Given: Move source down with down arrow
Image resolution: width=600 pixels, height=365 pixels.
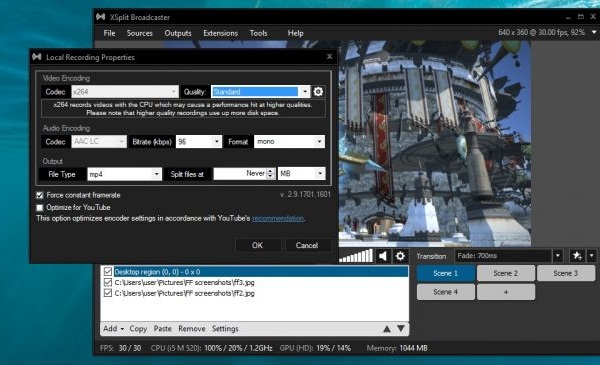Looking at the screenshot, I should (x=401, y=328).
